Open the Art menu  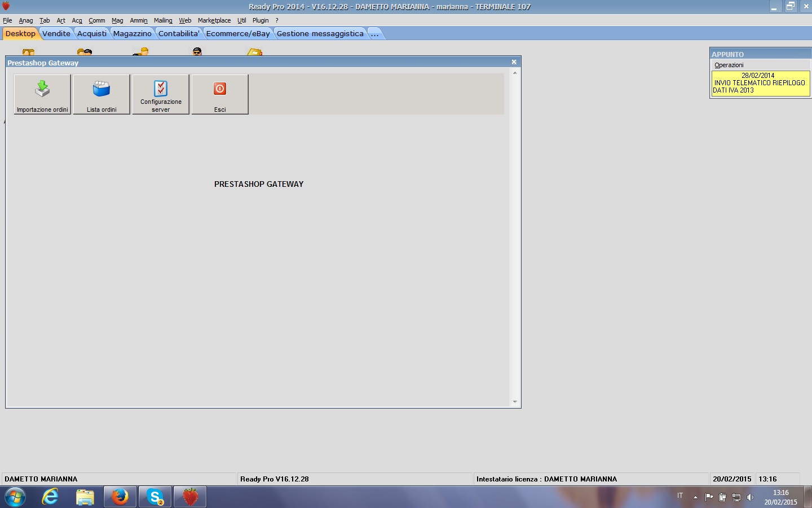61,20
